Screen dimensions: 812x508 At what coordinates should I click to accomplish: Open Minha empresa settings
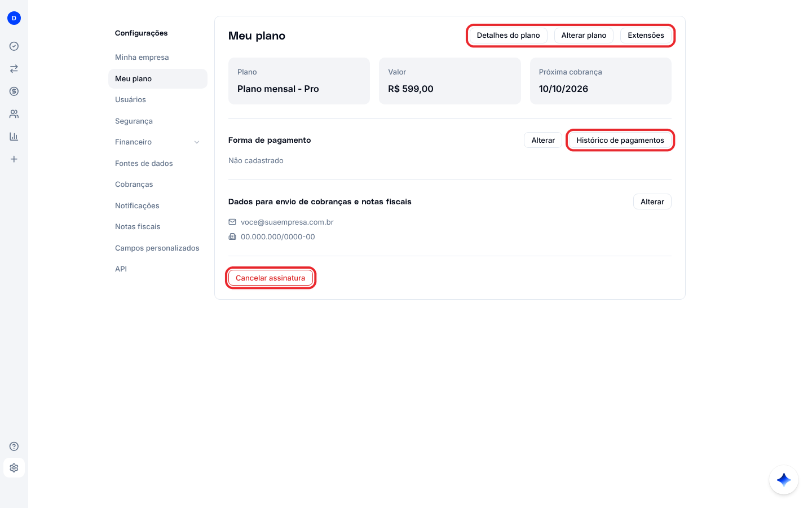[x=158, y=58]
